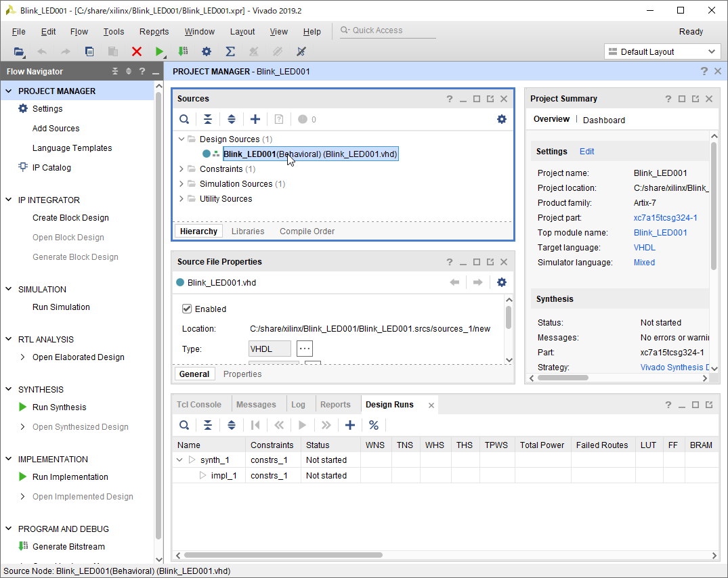Click Add Sources plus icon in Sources panel
728x578 pixels.
[x=255, y=119]
